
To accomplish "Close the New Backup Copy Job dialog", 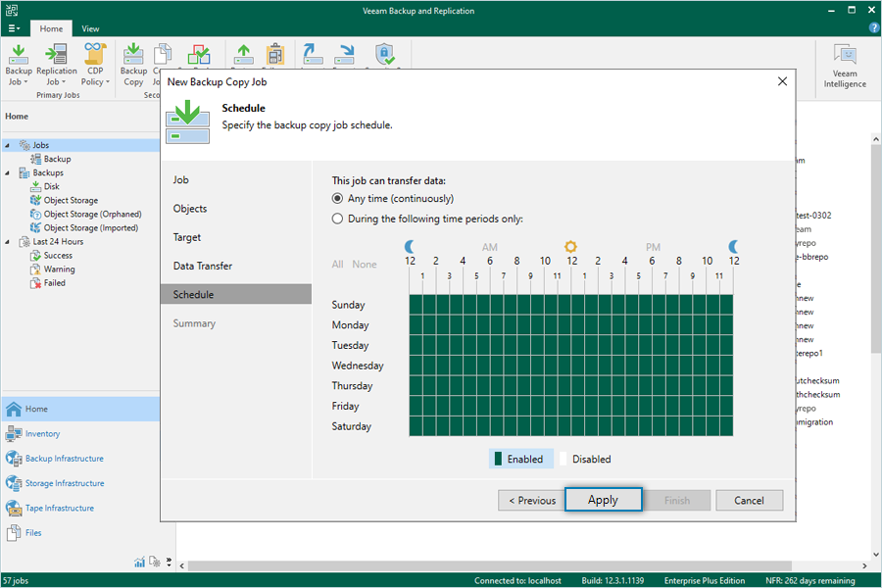I will pos(782,81).
